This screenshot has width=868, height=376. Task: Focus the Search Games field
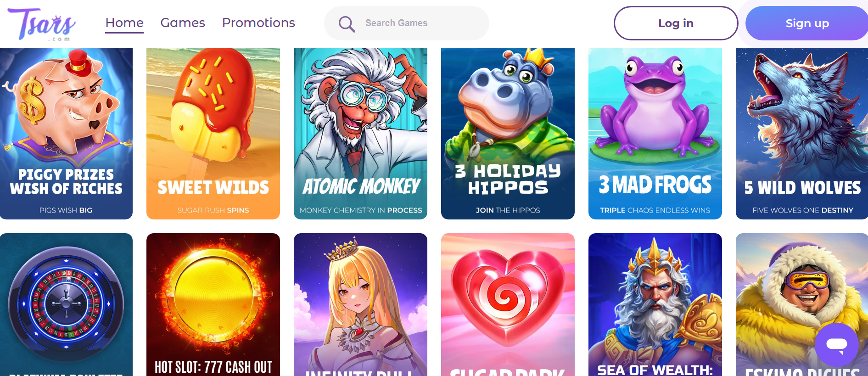coord(407,23)
